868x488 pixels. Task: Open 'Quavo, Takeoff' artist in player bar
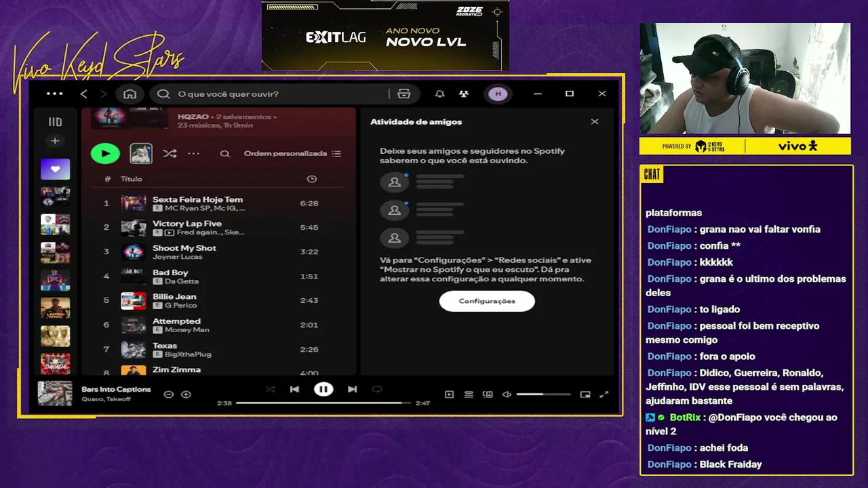(x=106, y=399)
